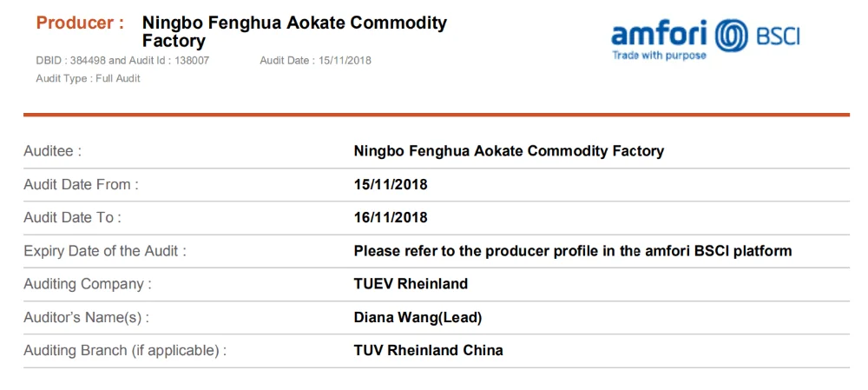Click the Audit Date To label
Image resolution: width=868 pixels, height=390 pixels.
(72, 217)
